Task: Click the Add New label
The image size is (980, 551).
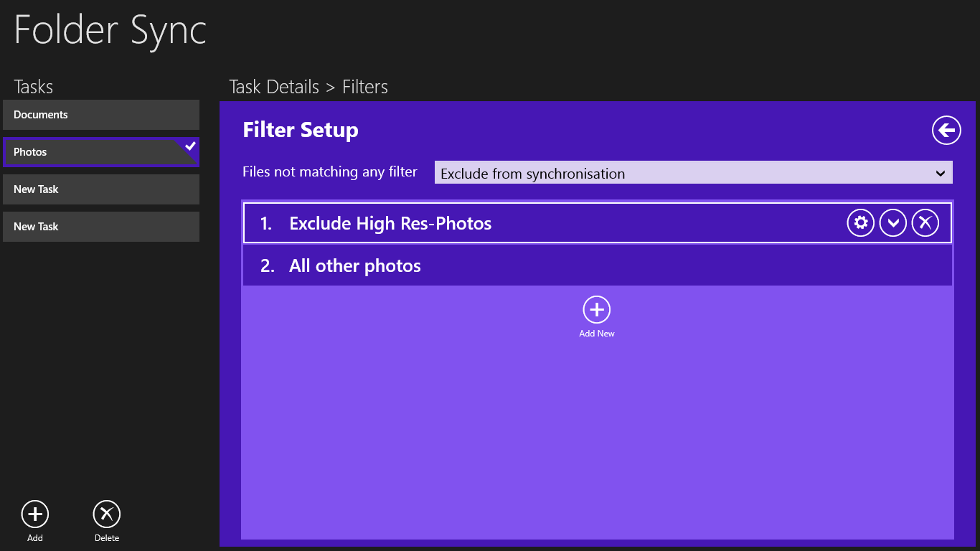Action: coord(596,334)
